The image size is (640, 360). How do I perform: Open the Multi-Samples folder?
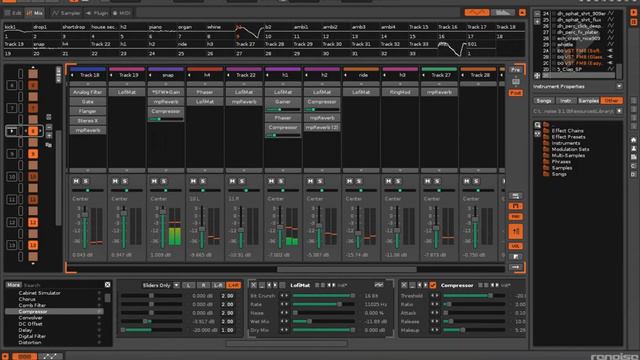[x=568, y=156]
